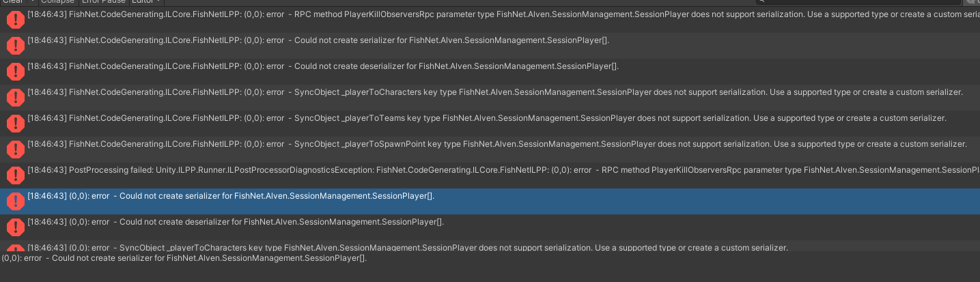Click error icon of FishNetILPP serializer error

pyautogui.click(x=14, y=46)
